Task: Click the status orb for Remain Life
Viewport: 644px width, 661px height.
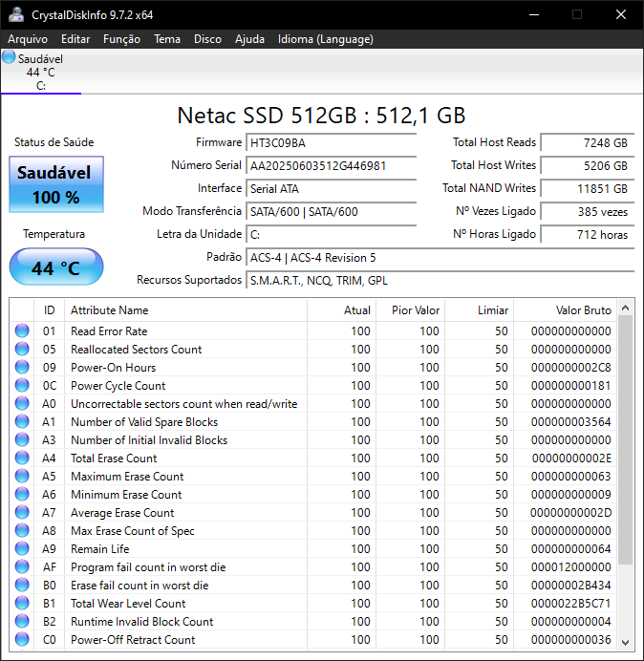Action: tap(22, 548)
